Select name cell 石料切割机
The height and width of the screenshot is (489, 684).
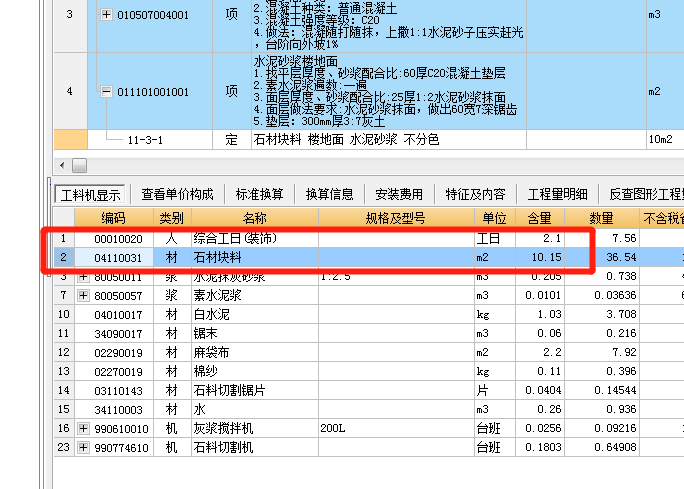point(255,447)
